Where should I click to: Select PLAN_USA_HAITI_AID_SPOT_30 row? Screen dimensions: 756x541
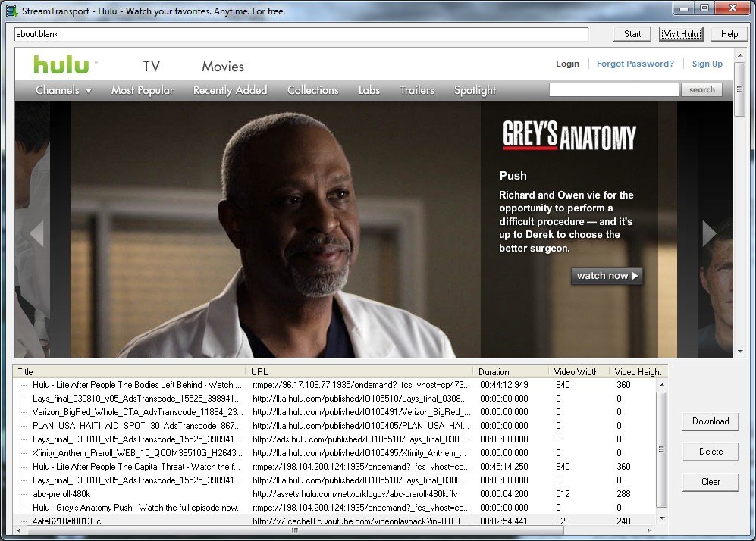point(334,426)
